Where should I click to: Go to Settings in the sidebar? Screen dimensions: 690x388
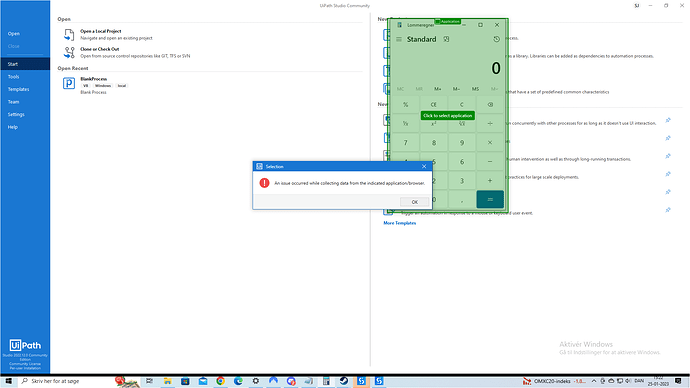[16, 114]
